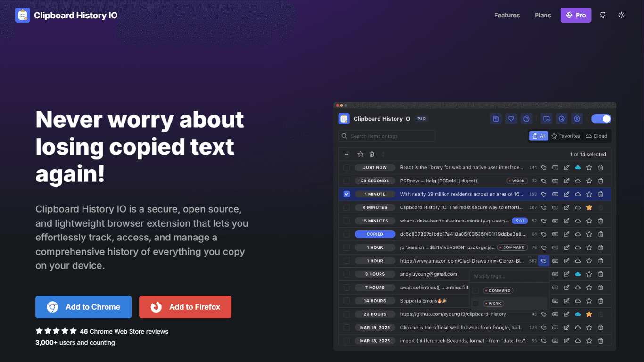Image resolution: width=644 pixels, height=362 pixels.
Task: Click the heart icon in extension toolbar
Action: tap(511, 119)
